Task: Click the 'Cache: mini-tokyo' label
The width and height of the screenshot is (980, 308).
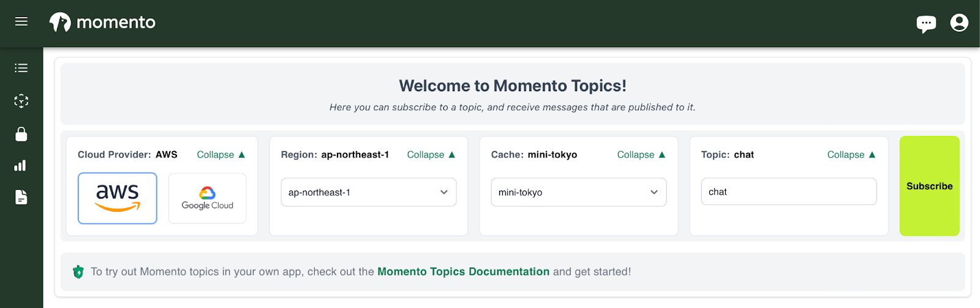Action: pyautogui.click(x=534, y=155)
